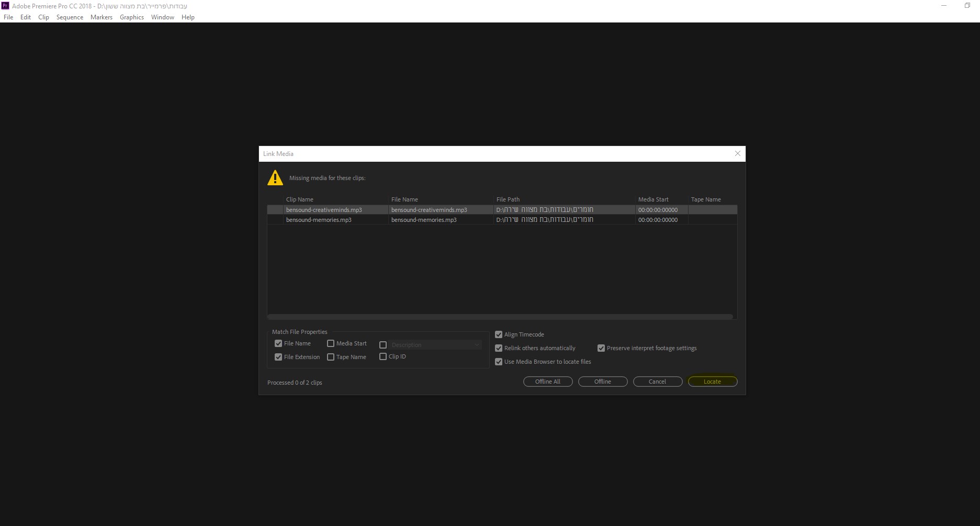Open the Help menu
The image size is (980, 526).
(188, 17)
